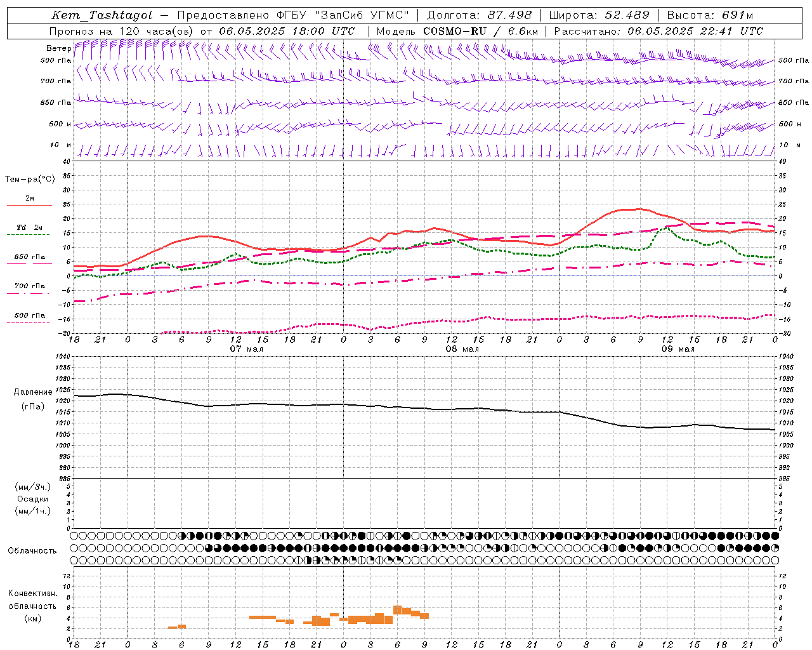
Task: Click the 10 м wind level label beside Ветер
Action: pos(61,145)
